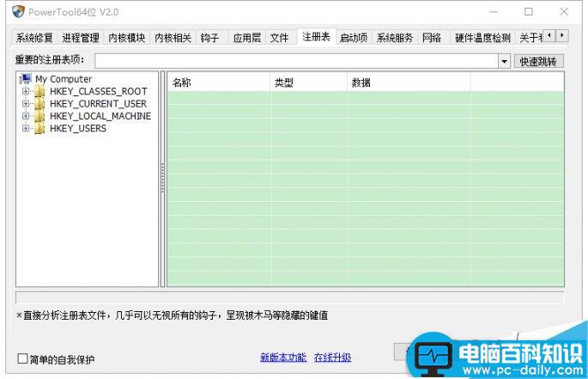This screenshot has height=379, width=588.
Task: Expand the HKEY_LOCAL_MACHINE node
Action: tap(26, 116)
